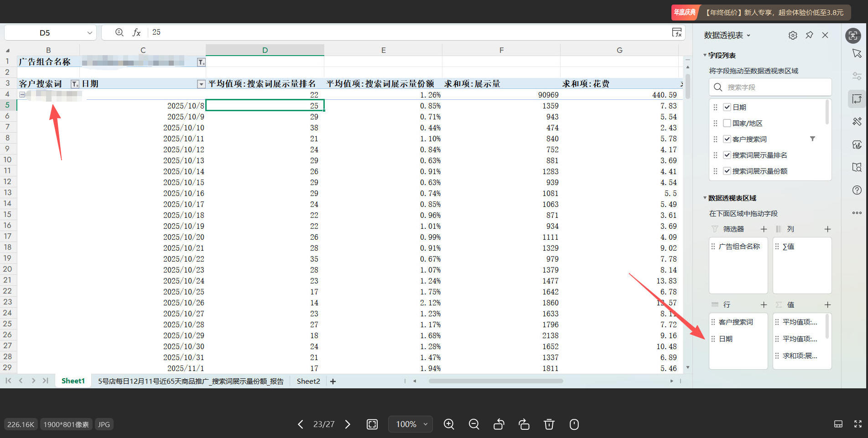Click the 搜索字段 search box

pos(770,87)
